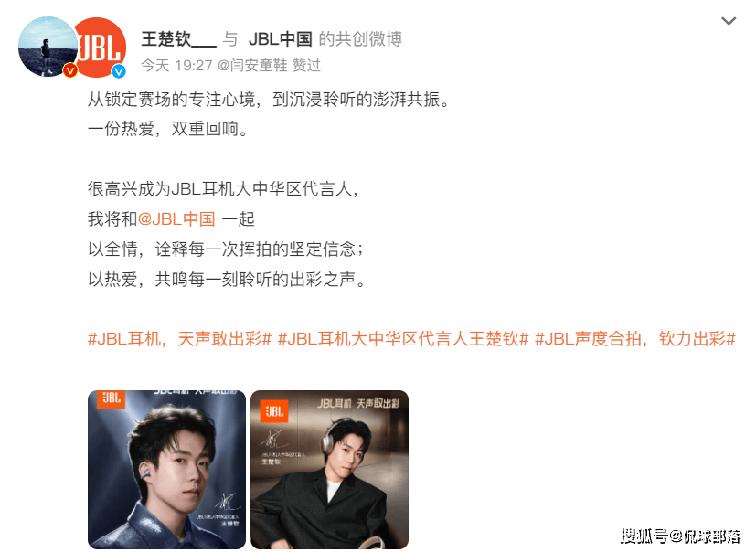Click the 搜狐号@侃球部落 watermark
The image size is (756, 552).
(x=681, y=536)
